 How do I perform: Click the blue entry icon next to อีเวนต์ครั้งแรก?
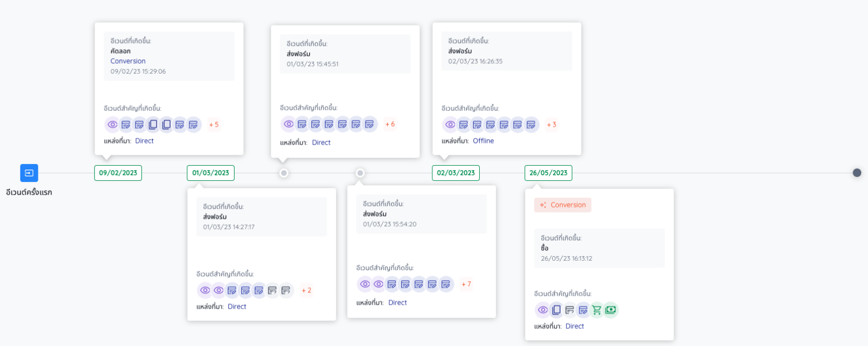pyautogui.click(x=29, y=173)
